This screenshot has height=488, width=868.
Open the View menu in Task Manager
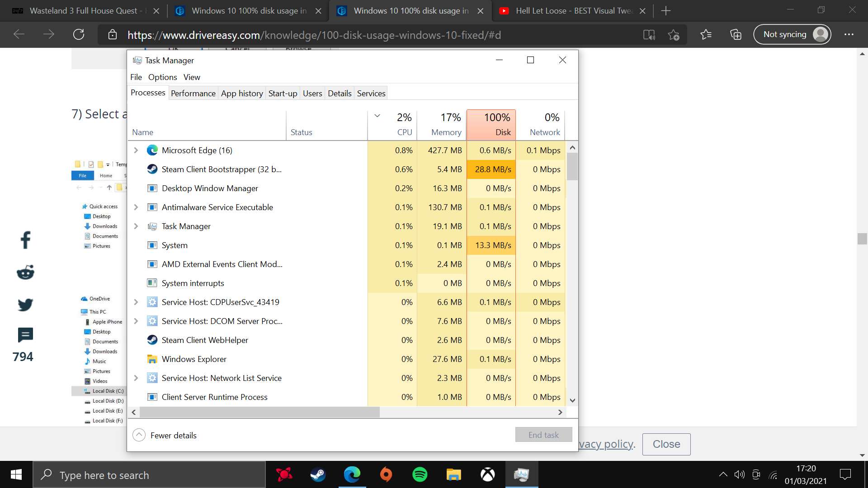[x=192, y=77]
